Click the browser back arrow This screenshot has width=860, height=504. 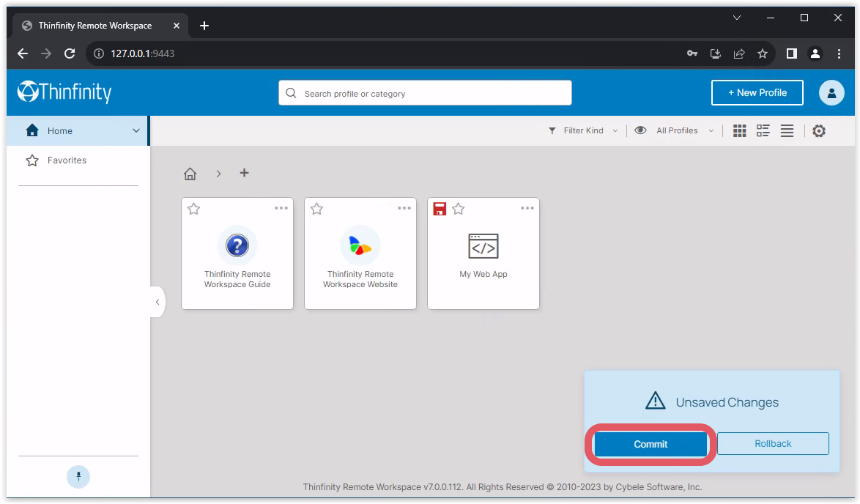click(23, 53)
